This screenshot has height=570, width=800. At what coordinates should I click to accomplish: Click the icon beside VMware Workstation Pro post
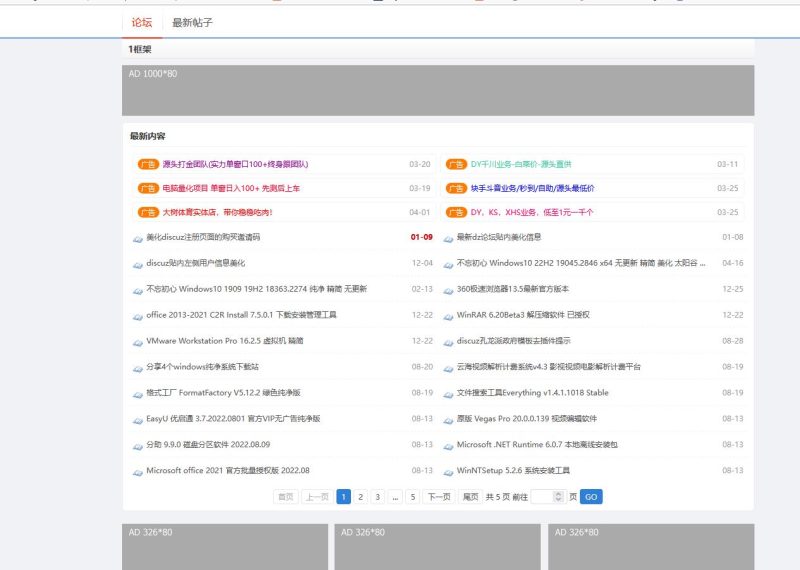(x=138, y=341)
